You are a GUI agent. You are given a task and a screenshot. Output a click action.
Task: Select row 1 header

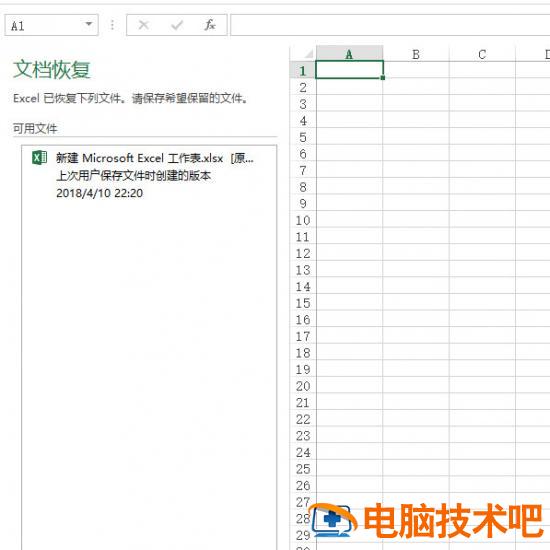[x=303, y=70]
